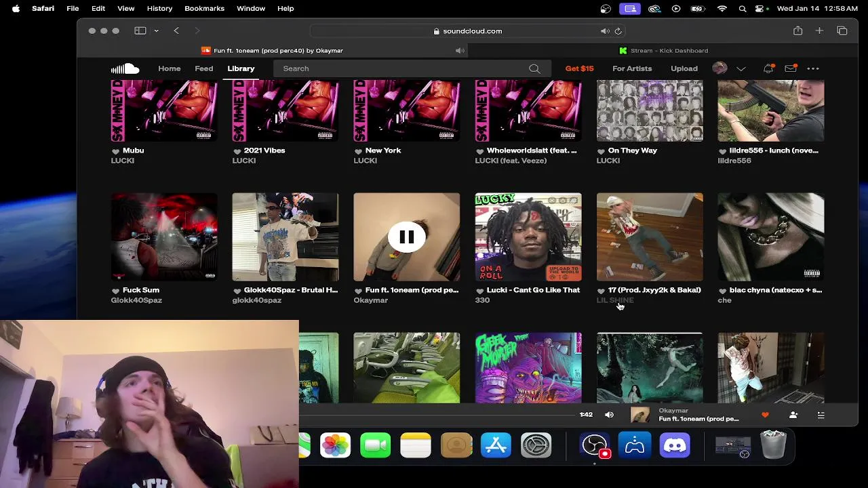
Task: Open System Settings from the Dock
Action: click(x=536, y=445)
